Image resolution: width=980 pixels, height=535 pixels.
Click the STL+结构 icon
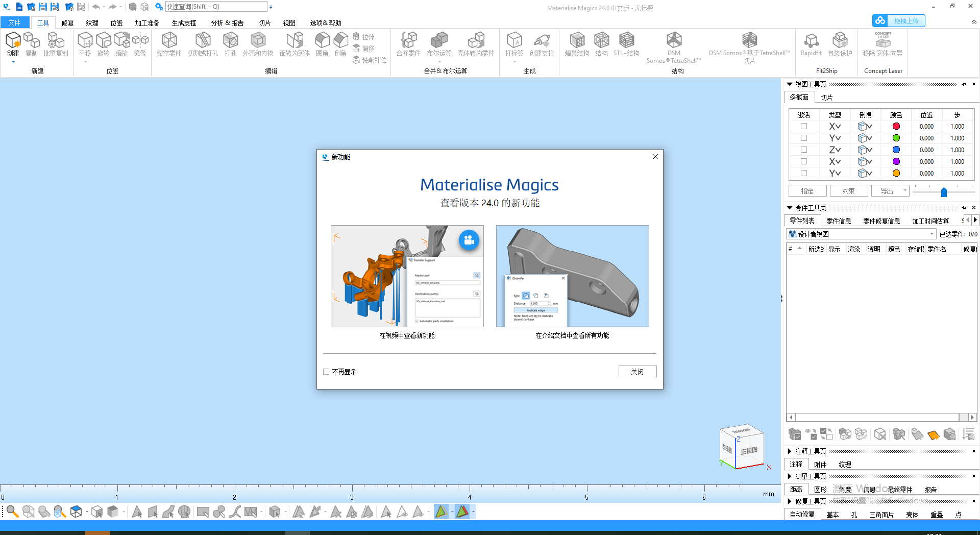click(x=626, y=40)
